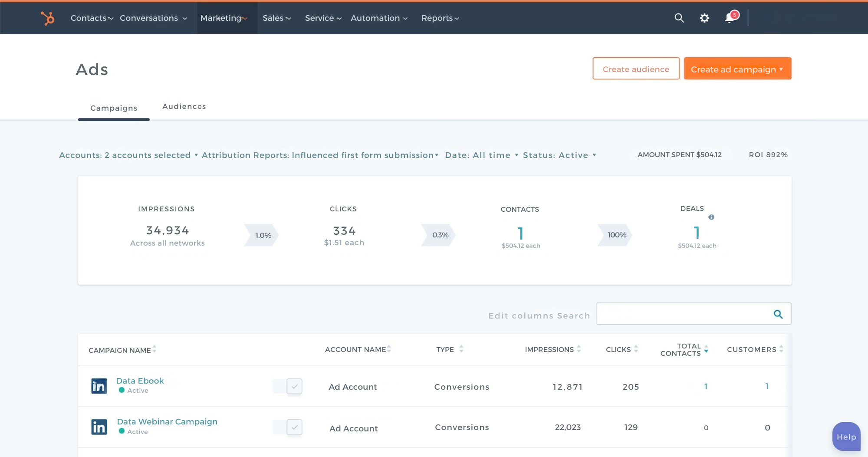This screenshot has width=868, height=457.
Task: Click Ad Account cell in Data Ebook row
Action: [x=353, y=387]
